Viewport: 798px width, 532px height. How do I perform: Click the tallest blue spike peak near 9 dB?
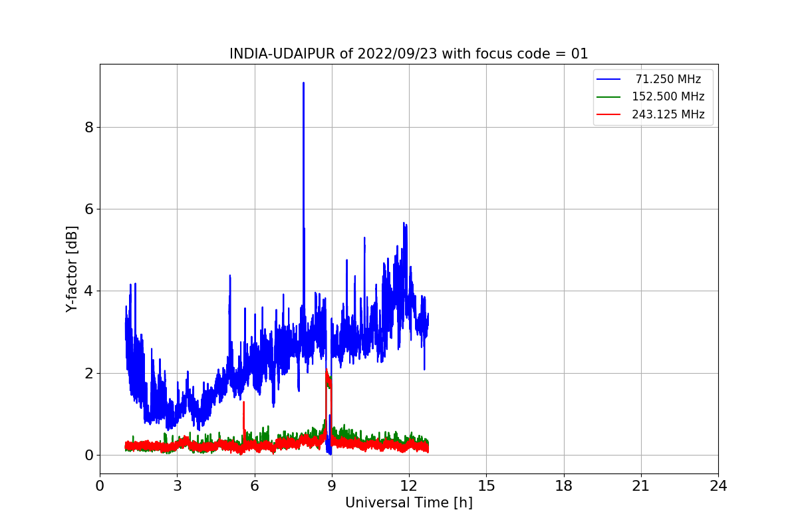click(x=303, y=84)
